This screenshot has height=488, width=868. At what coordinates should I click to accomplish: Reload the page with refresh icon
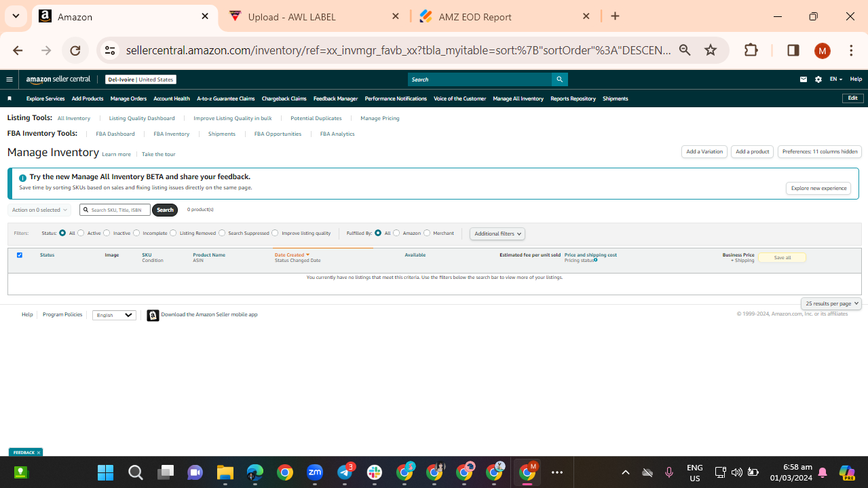(75, 50)
